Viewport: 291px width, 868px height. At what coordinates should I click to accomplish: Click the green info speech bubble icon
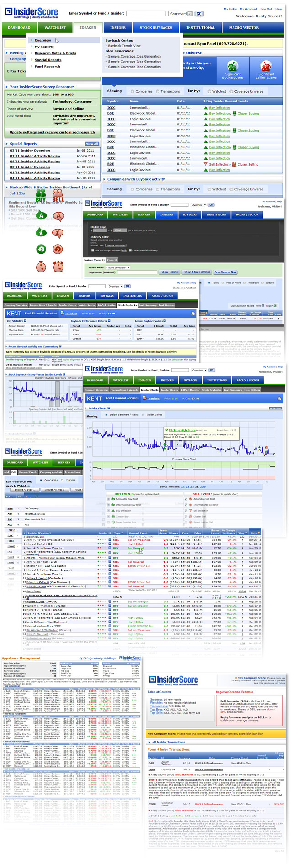[42, 233]
